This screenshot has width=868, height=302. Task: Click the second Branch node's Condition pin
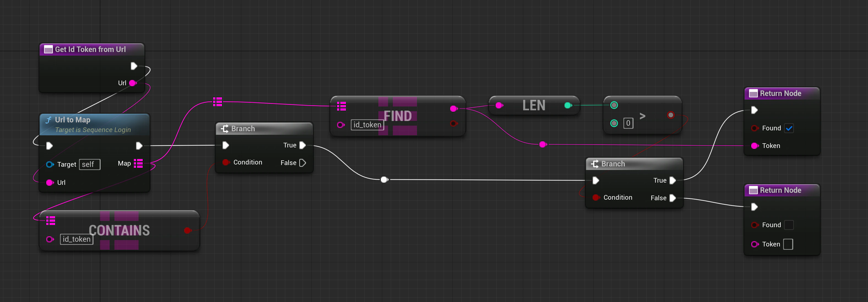(x=596, y=198)
